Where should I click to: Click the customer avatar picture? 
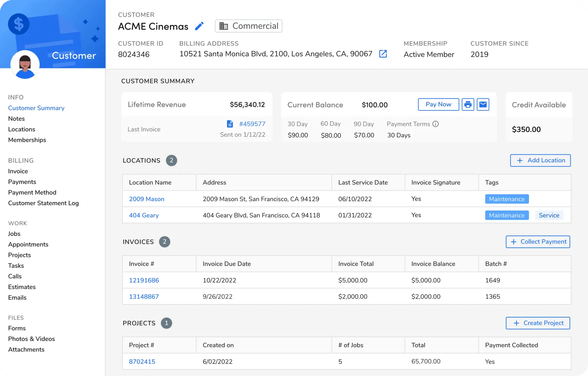coord(25,65)
